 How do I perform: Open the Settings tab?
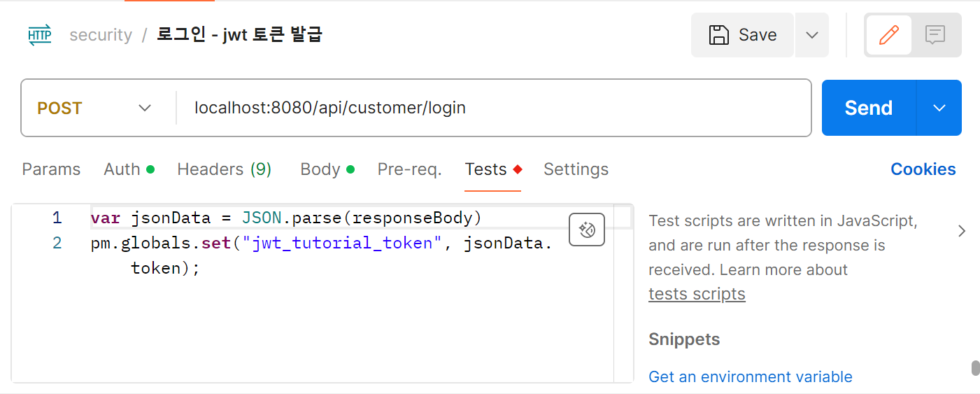576,169
